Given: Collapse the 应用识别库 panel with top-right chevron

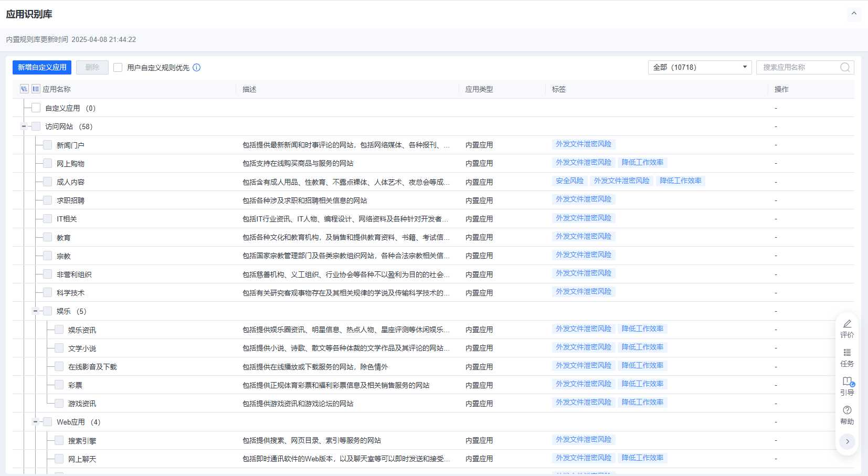Looking at the screenshot, I should tap(854, 14).
